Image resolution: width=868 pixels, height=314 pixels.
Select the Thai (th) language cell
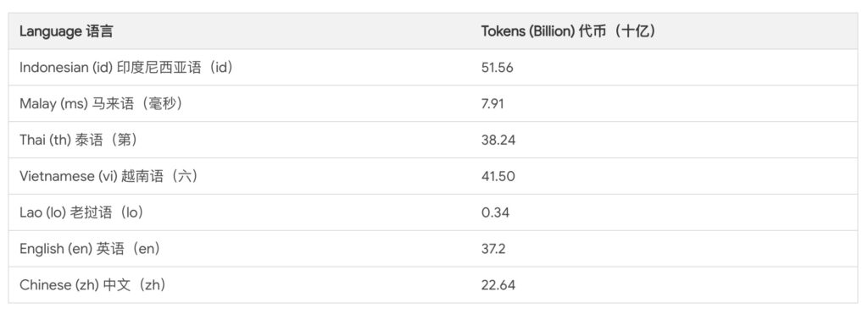(78, 140)
